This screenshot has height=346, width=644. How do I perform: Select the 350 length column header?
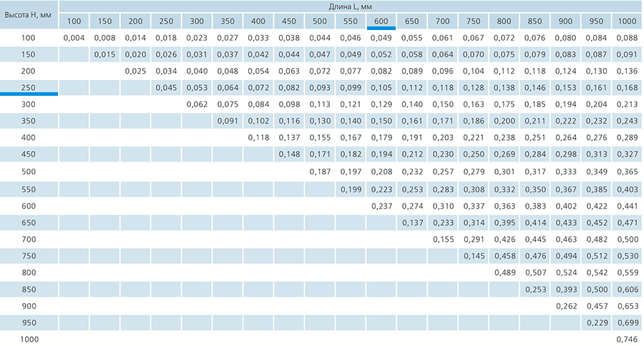228,21
